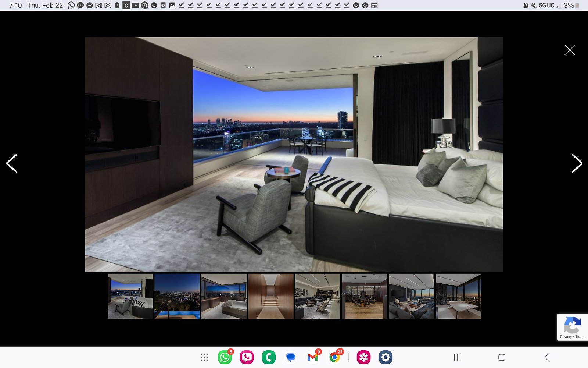Tap the Home navigation button
Viewport: 588px width, 368px height.
[502, 357]
